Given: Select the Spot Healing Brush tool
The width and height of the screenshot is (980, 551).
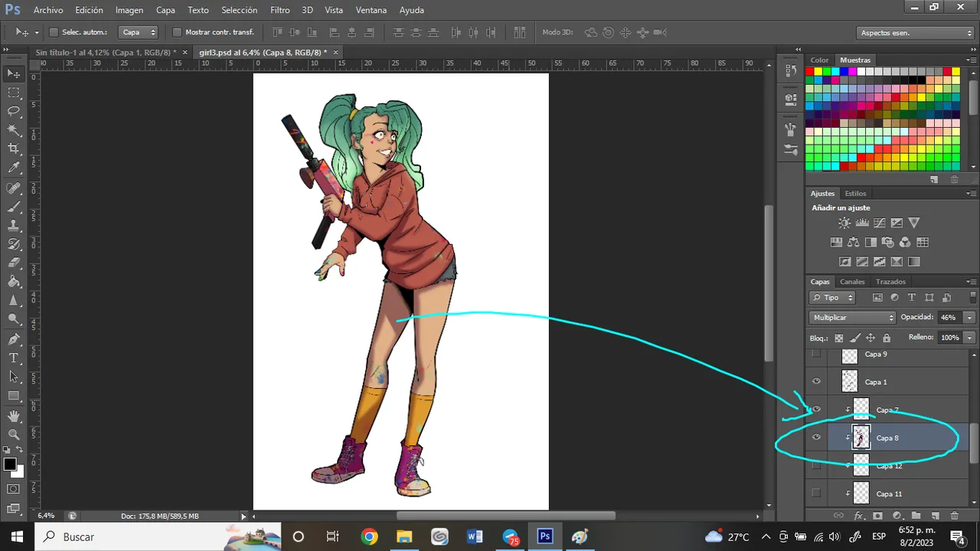Looking at the screenshot, I should [x=14, y=188].
